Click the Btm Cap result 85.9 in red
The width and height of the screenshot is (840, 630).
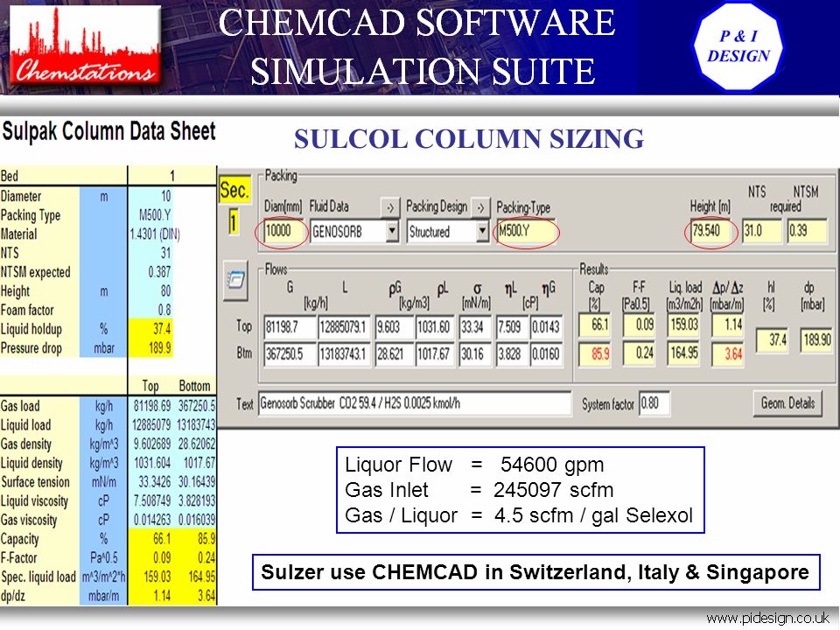(594, 353)
